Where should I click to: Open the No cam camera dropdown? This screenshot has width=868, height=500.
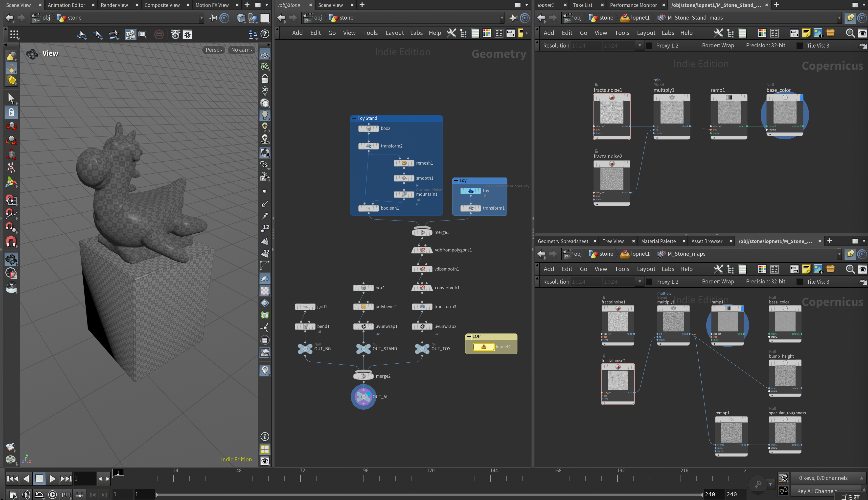tap(242, 50)
